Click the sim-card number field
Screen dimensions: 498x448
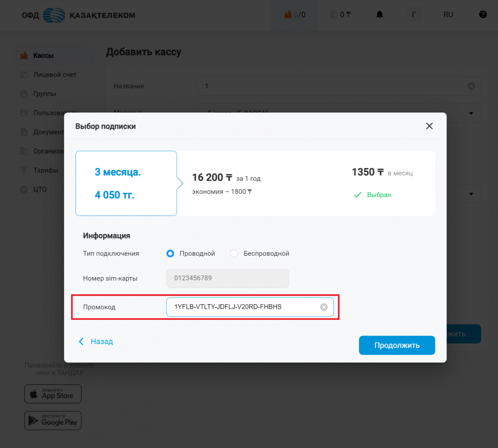coord(228,278)
